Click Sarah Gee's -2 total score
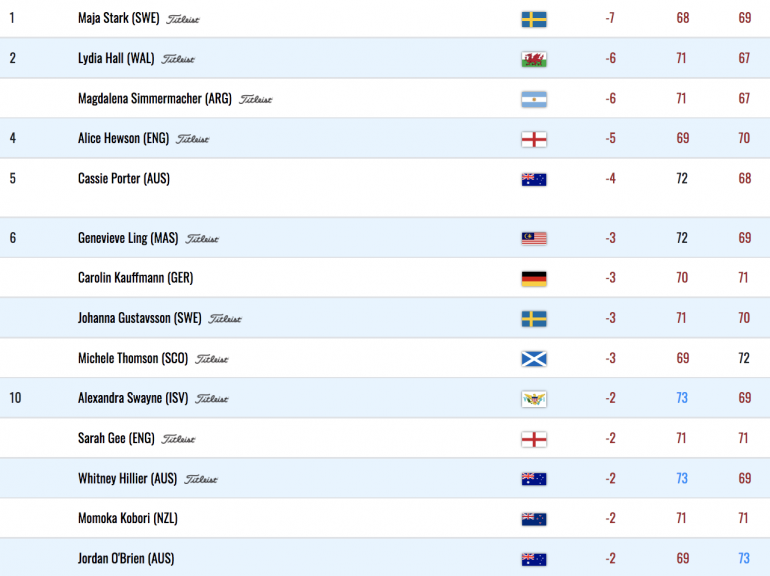 610,438
